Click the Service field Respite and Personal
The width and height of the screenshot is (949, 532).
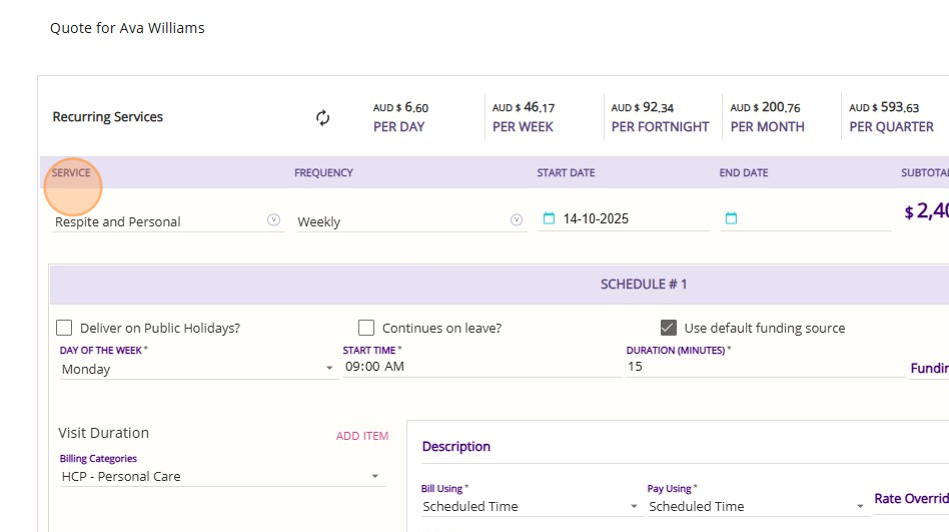coord(158,222)
